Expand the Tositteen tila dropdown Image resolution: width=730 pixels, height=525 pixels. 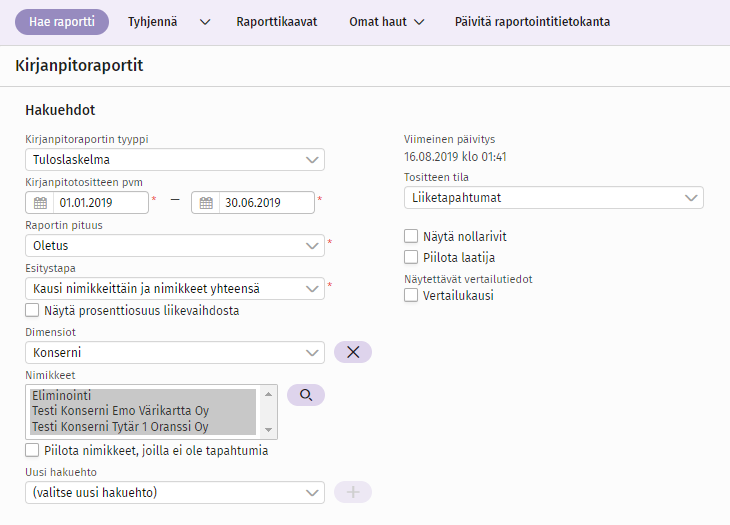click(553, 198)
